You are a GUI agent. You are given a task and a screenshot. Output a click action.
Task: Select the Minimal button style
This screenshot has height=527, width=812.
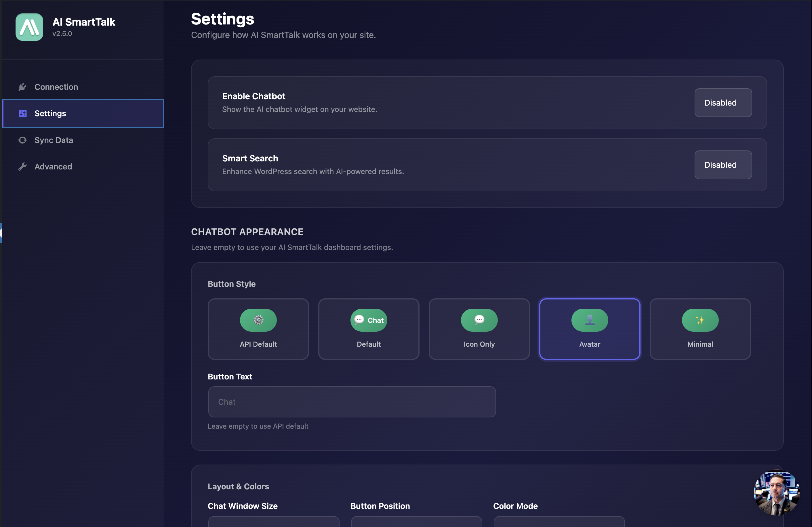pyautogui.click(x=700, y=329)
